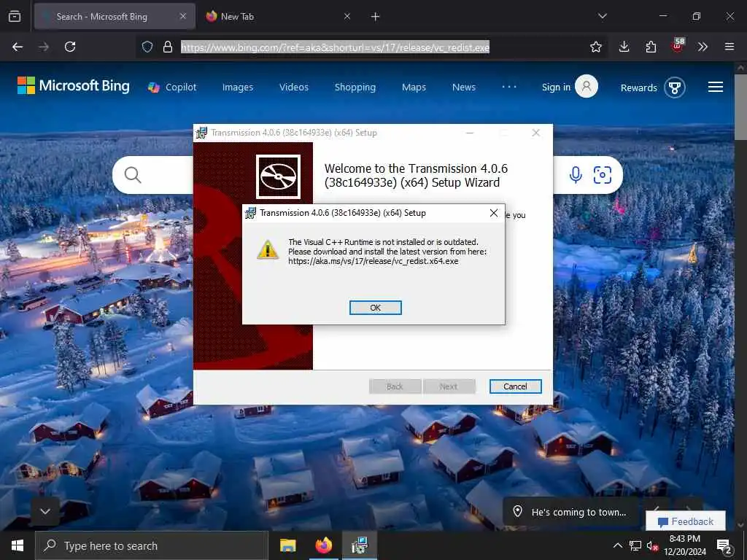Click the extension icon with 58 badge
Screen dimensions: 747x560
(678, 45)
